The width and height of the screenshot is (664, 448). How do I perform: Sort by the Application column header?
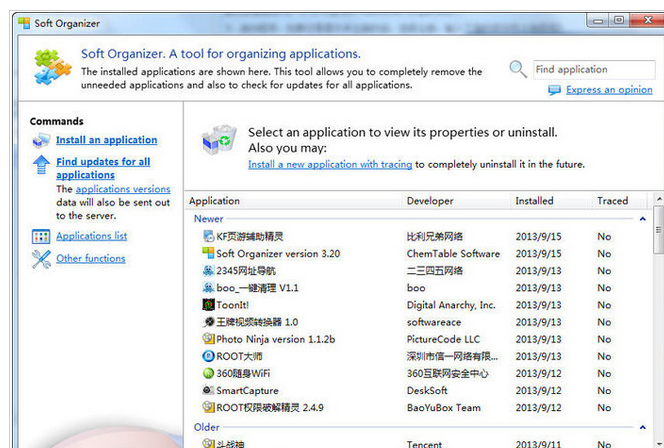click(294, 201)
